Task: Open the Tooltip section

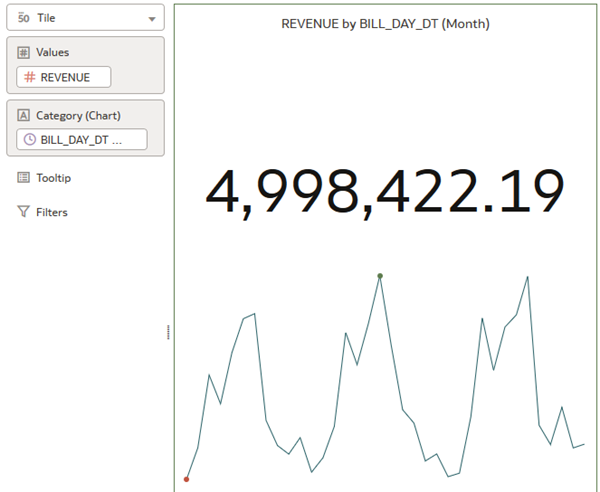Action: click(54, 178)
